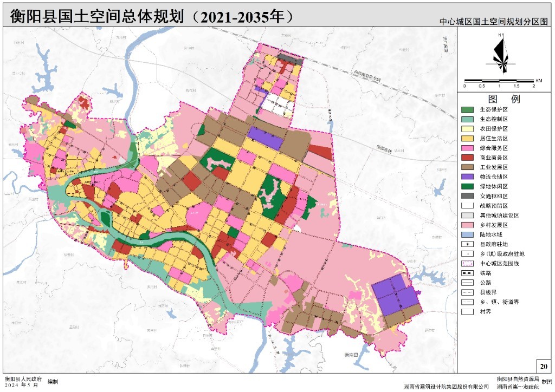Click the 县政府驻地 legend symbol
The width and height of the screenshot is (555, 392).
click(x=467, y=244)
